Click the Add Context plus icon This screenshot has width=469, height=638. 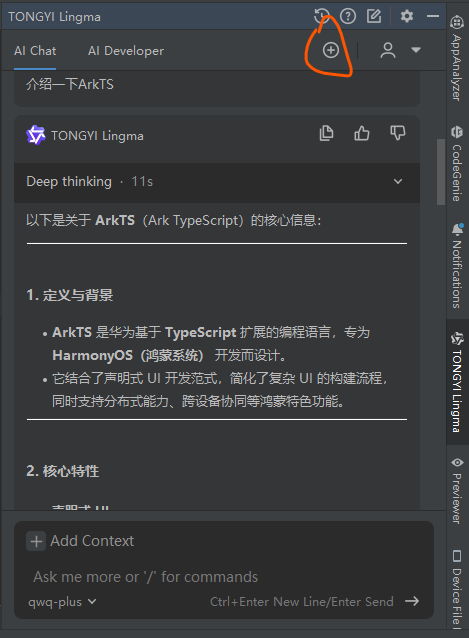[36, 541]
